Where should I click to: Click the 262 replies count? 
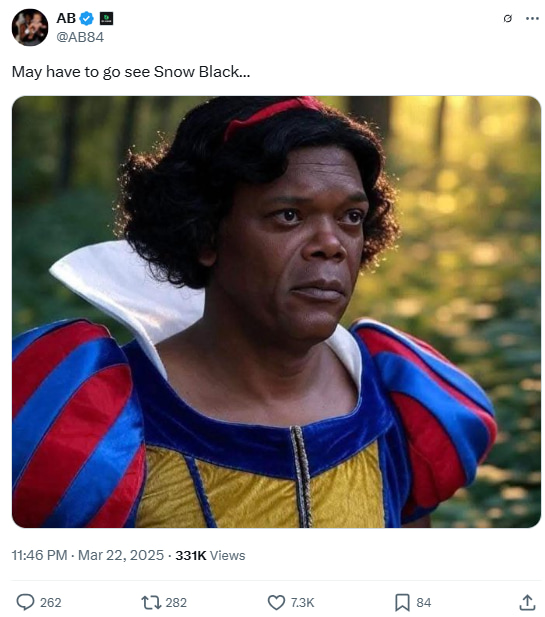click(50, 602)
